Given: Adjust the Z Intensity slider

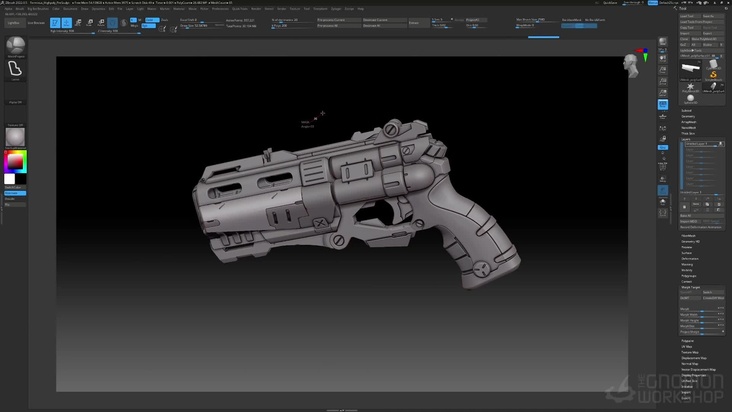Looking at the screenshot, I should [x=119, y=31].
